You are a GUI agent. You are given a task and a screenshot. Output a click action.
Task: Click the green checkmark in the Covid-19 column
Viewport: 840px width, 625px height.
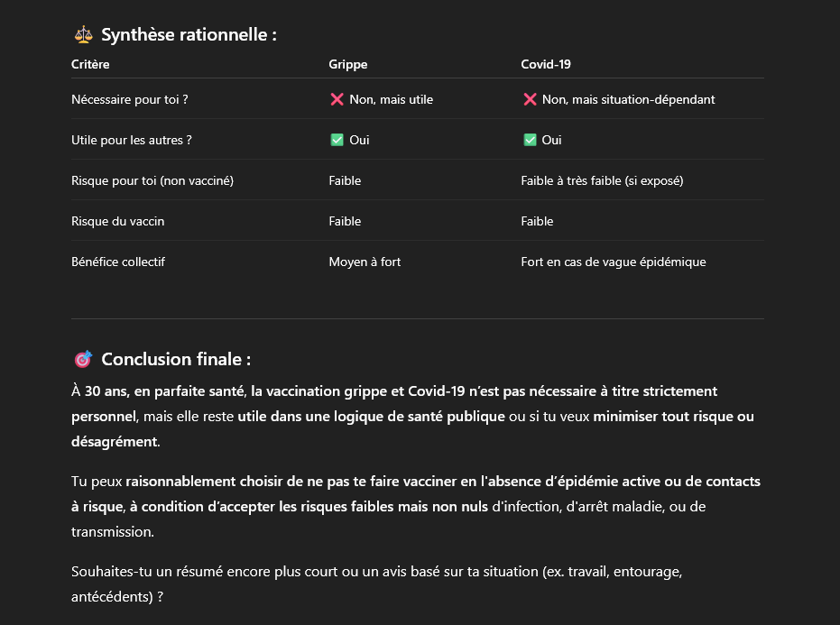530,140
